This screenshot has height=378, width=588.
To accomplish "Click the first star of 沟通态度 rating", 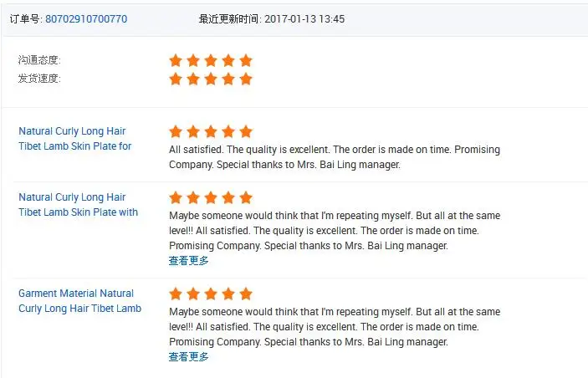I will click(176, 60).
